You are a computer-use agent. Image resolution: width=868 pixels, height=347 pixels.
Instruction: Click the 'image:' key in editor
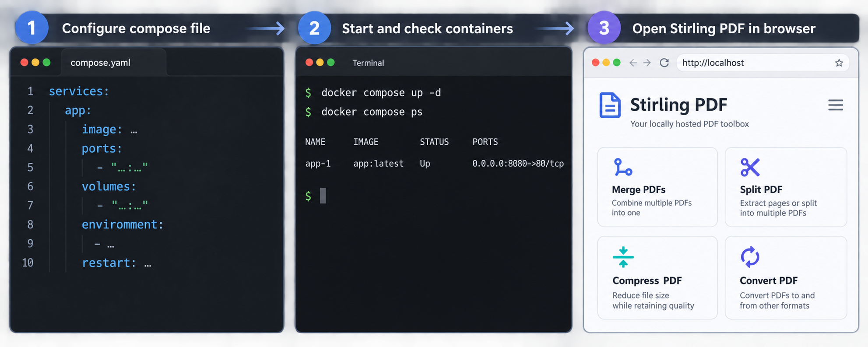click(102, 130)
